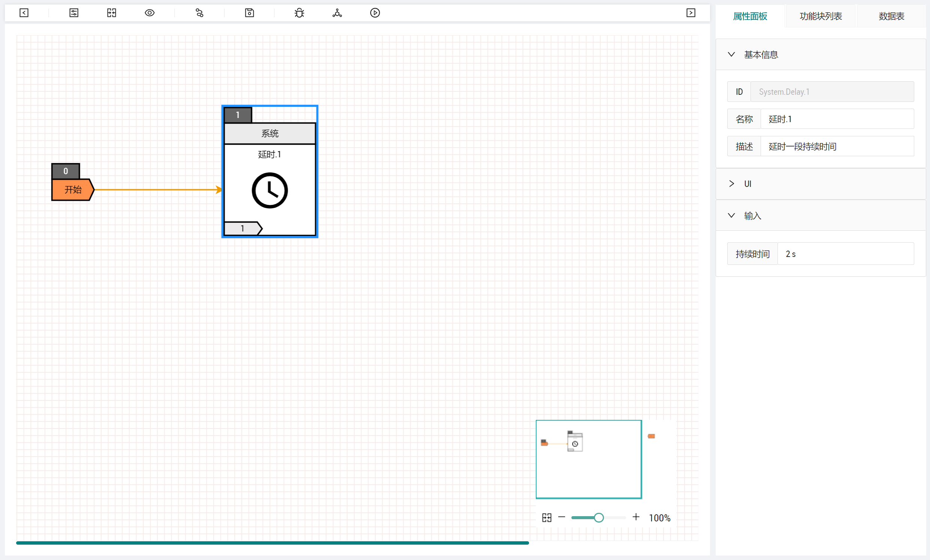930x560 pixels.
Task: Save the flow with disk icon
Action: (x=250, y=13)
